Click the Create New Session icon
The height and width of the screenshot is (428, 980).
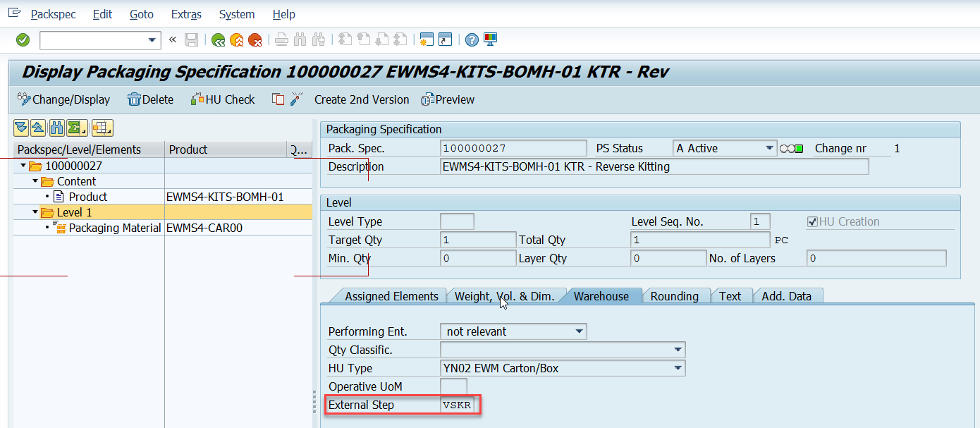[427, 40]
